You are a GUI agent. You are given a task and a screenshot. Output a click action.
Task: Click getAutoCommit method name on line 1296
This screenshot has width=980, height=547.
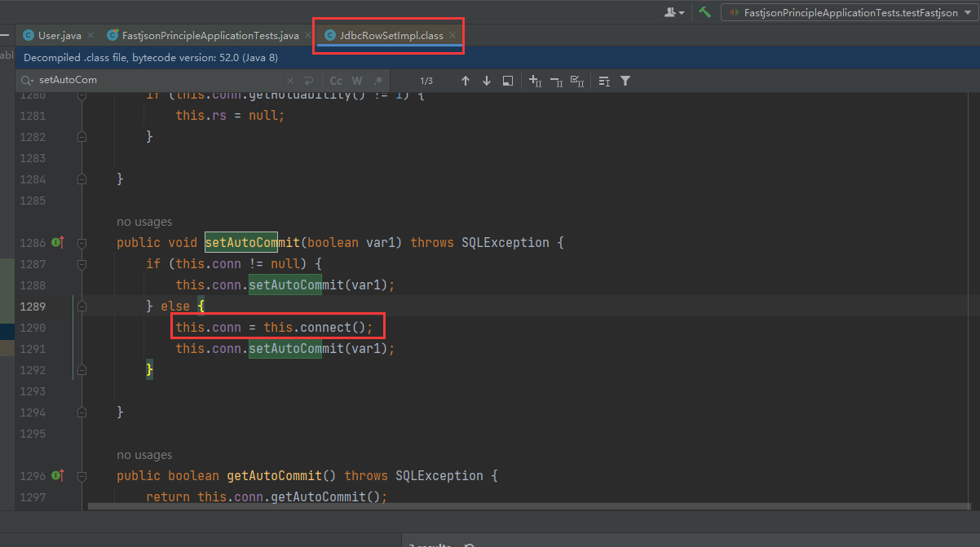tap(275, 476)
